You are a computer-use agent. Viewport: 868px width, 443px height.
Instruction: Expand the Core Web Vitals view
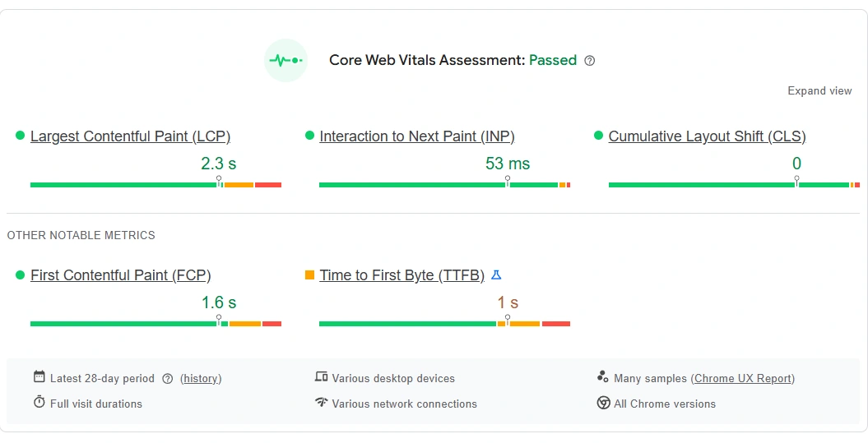(x=819, y=91)
